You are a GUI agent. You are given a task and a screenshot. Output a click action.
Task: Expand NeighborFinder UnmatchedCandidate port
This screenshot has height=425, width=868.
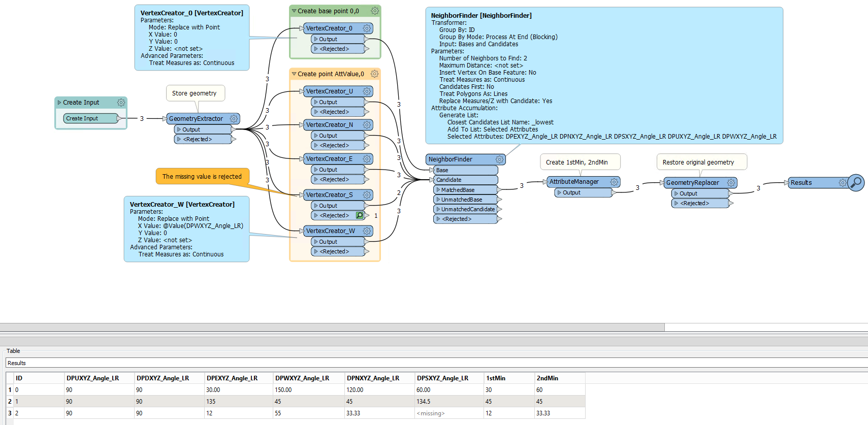coord(438,209)
